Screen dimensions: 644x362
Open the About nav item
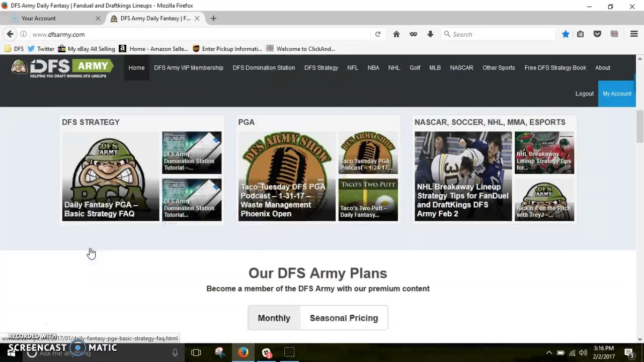tap(603, 68)
